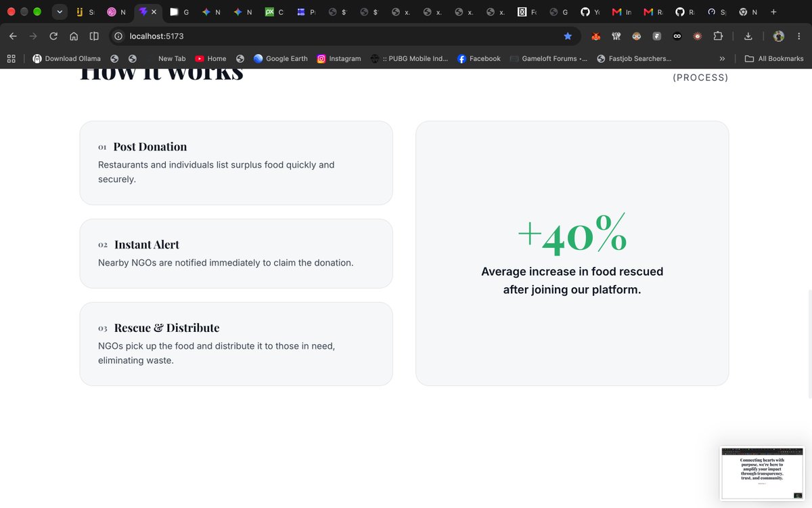The height and width of the screenshot is (508, 812).
Task: Open the owl-face extension icon
Action: [637, 36]
